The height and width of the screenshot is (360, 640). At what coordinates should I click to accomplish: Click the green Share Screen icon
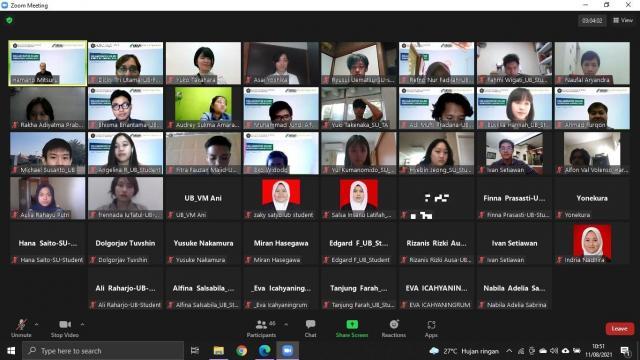[352, 324]
